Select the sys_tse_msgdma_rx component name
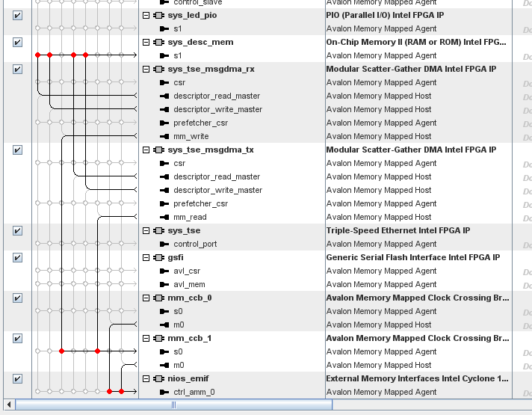Viewport: 532px width, 415px height. pyautogui.click(x=211, y=69)
